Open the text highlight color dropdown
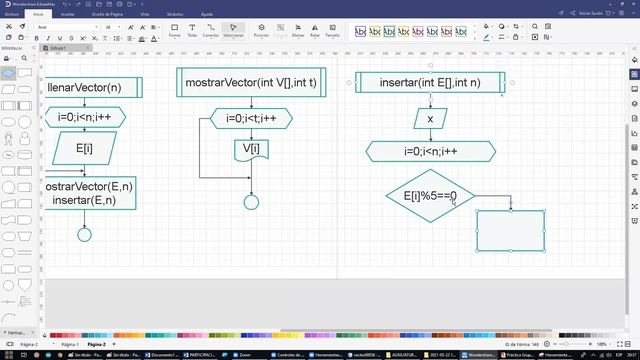Image resolution: width=640 pixels, height=360 pixels. coord(142,39)
